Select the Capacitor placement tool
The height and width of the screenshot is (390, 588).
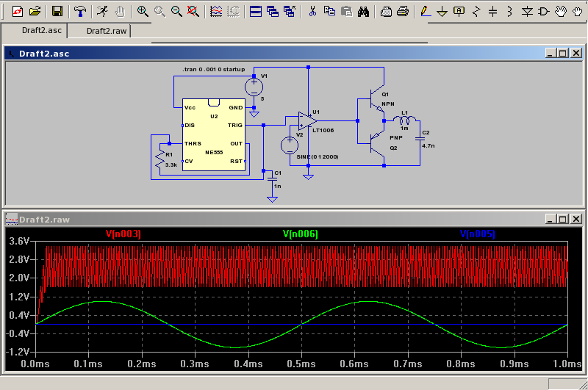[493, 11]
